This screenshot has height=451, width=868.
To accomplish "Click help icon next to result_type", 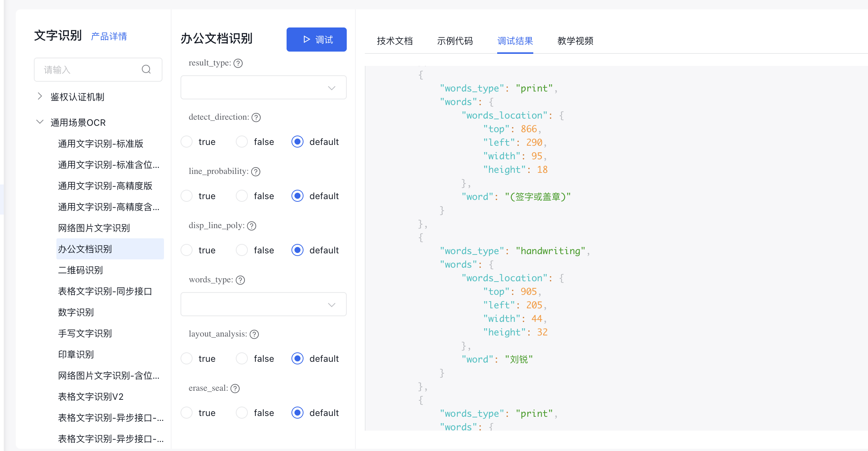I will point(238,63).
